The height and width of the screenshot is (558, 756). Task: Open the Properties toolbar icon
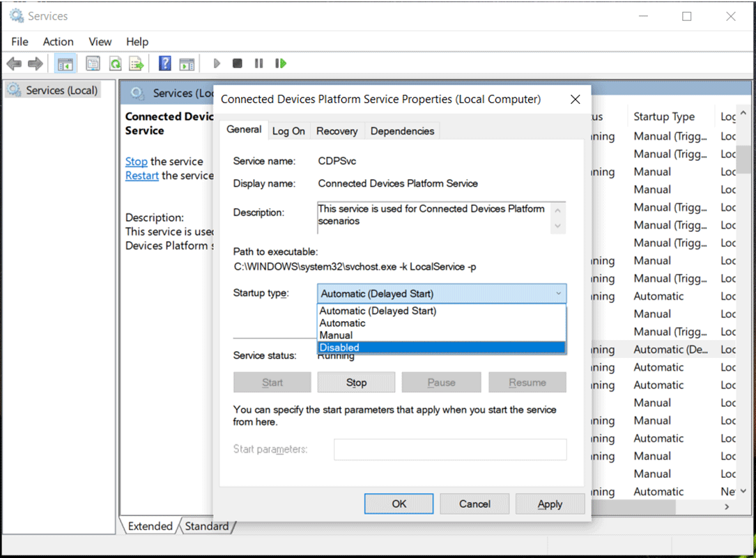pyautogui.click(x=93, y=63)
